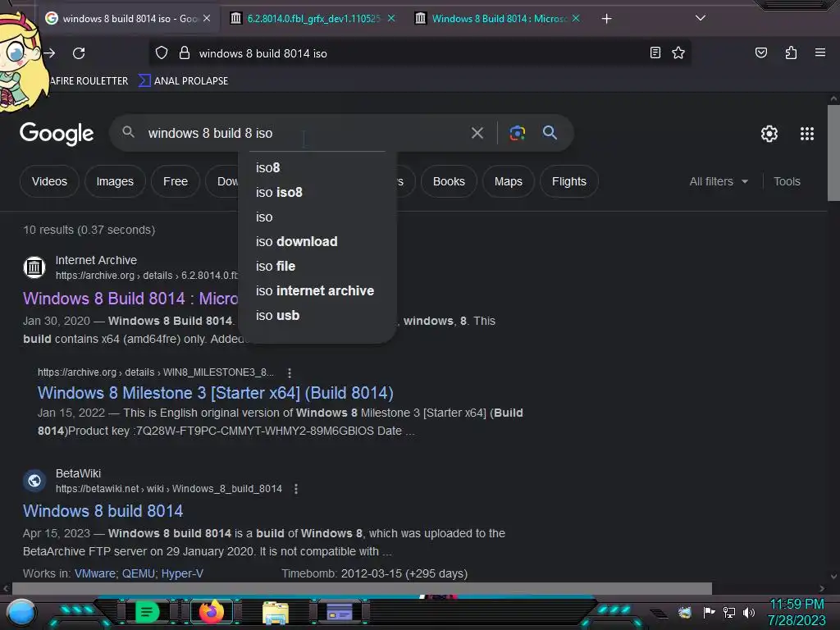Select the Images filter chip

[x=115, y=181]
